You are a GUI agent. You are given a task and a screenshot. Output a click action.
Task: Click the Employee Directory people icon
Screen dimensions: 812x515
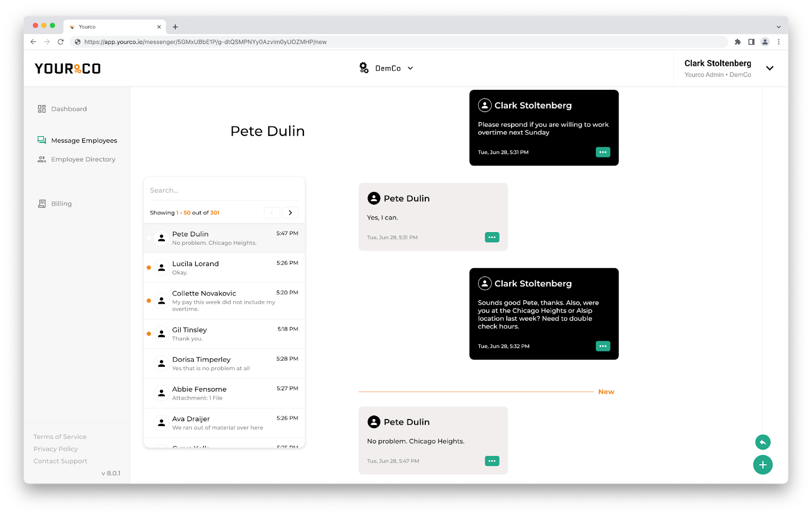[x=42, y=159]
